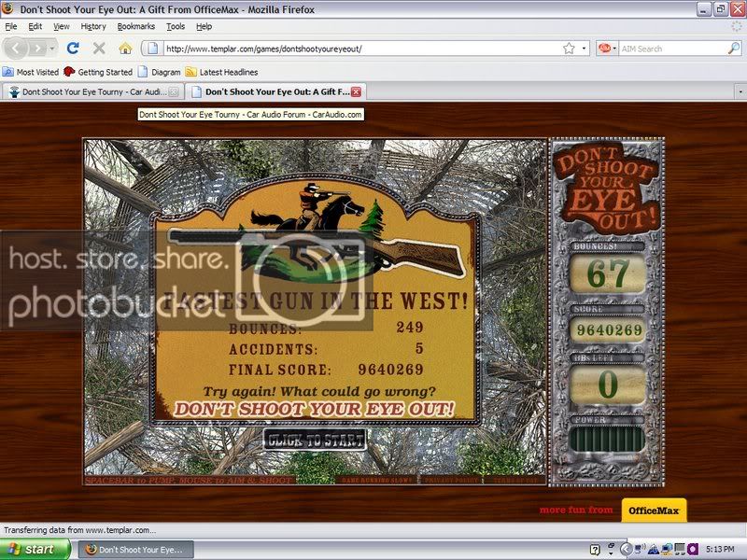747x560 pixels.
Task: Go back with the Back arrow button
Action: point(16,49)
